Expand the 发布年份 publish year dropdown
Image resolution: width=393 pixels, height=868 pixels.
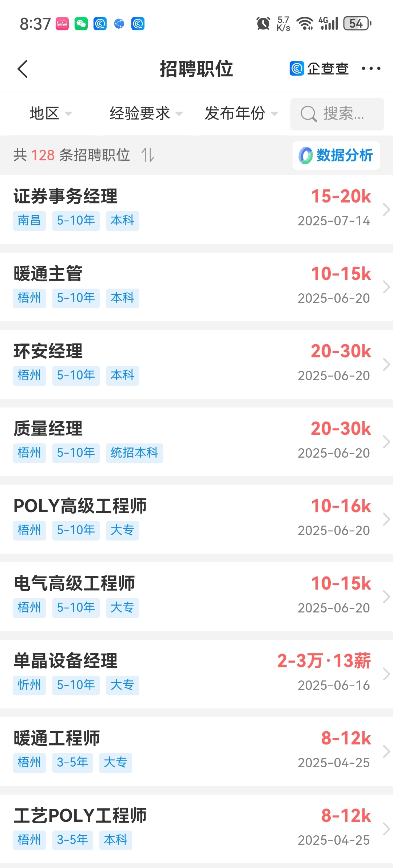point(241,113)
